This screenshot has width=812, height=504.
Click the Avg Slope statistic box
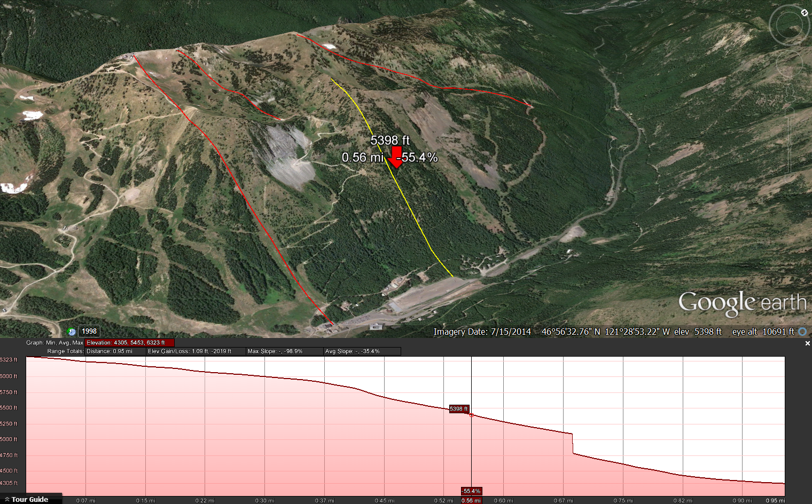tap(362, 351)
